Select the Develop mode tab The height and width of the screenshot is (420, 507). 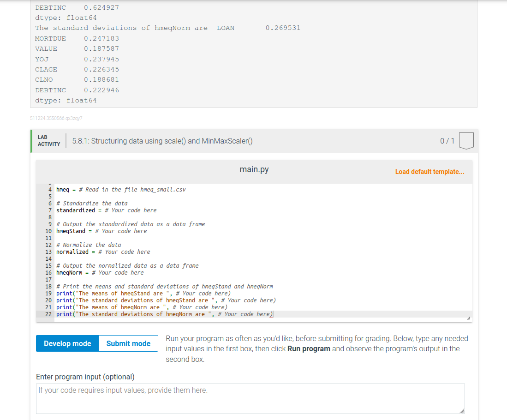(x=67, y=343)
